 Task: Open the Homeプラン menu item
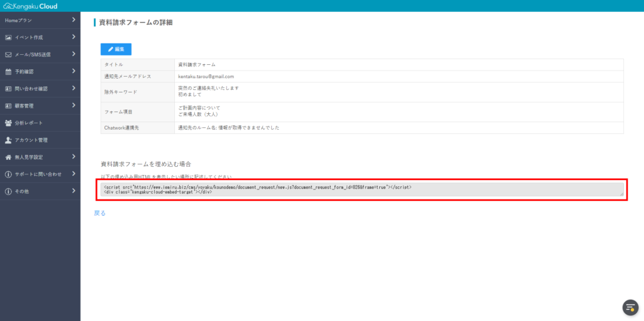coord(40,20)
